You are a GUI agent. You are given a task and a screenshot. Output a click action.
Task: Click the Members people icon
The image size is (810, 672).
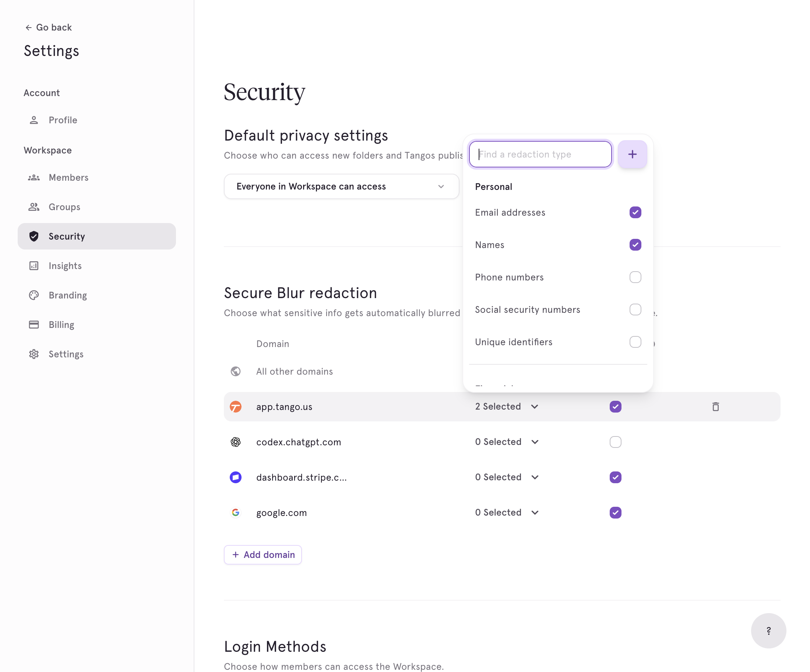[x=34, y=177]
